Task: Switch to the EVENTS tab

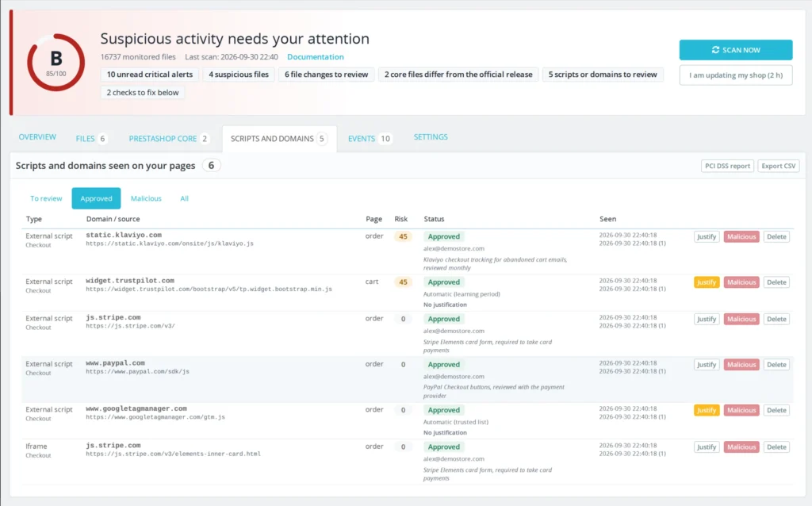Action: [370, 138]
